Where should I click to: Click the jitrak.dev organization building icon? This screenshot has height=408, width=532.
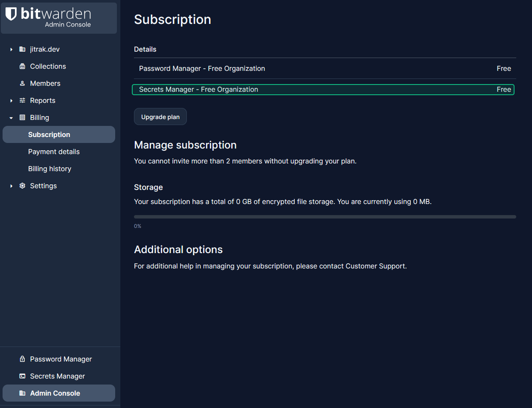click(22, 50)
